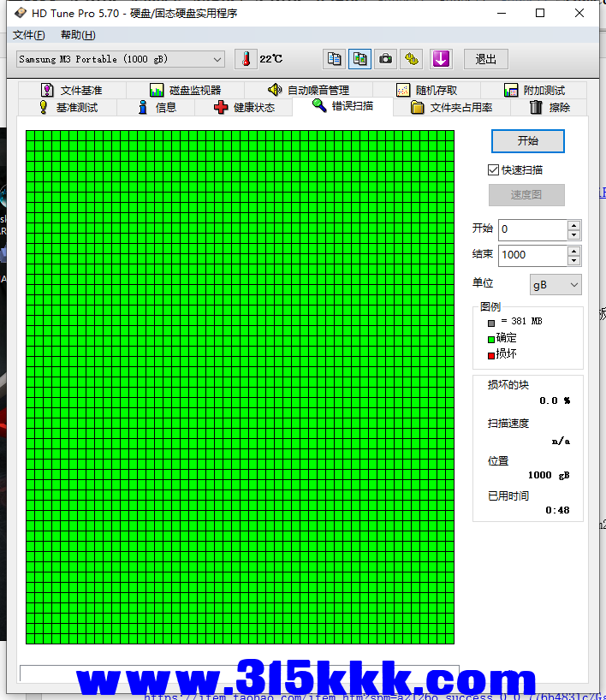
Task: Switch to the 擦除 tab
Action: pos(550,108)
